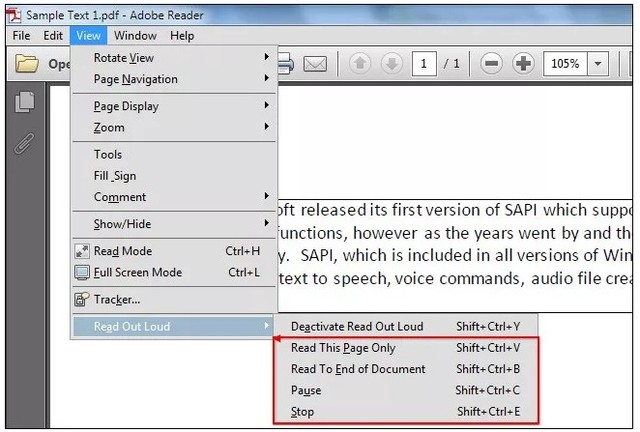Click the page number input field
Viewport: 640px width, 432px height.
tap(424, 64)
